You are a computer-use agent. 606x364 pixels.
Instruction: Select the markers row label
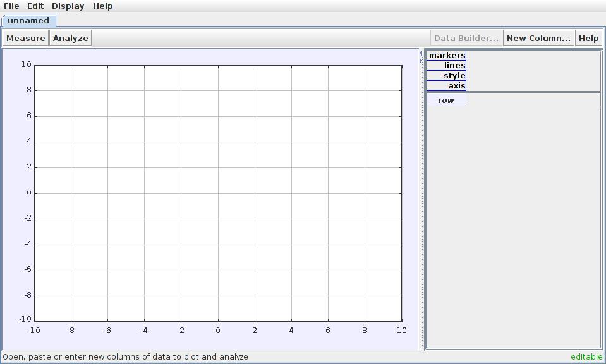(447, 56)
